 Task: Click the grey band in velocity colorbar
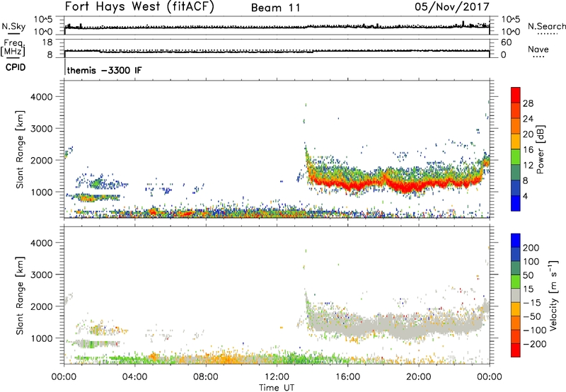(x=516, y=295)
